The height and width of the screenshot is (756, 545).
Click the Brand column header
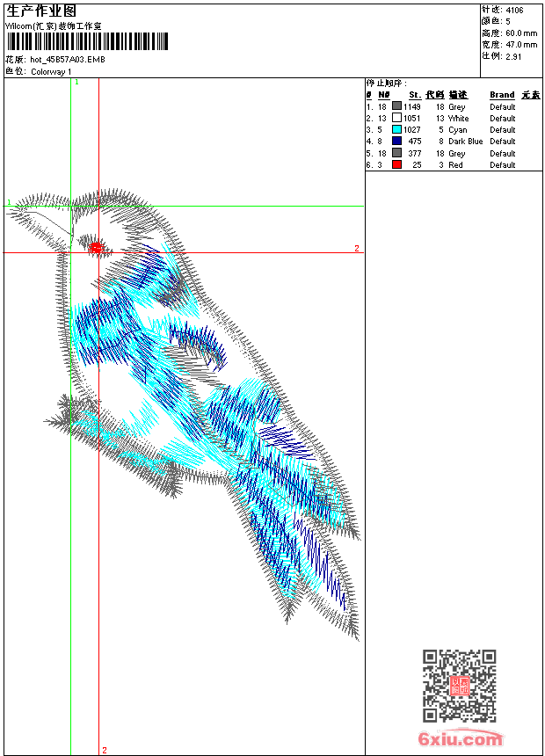point(502,95)
